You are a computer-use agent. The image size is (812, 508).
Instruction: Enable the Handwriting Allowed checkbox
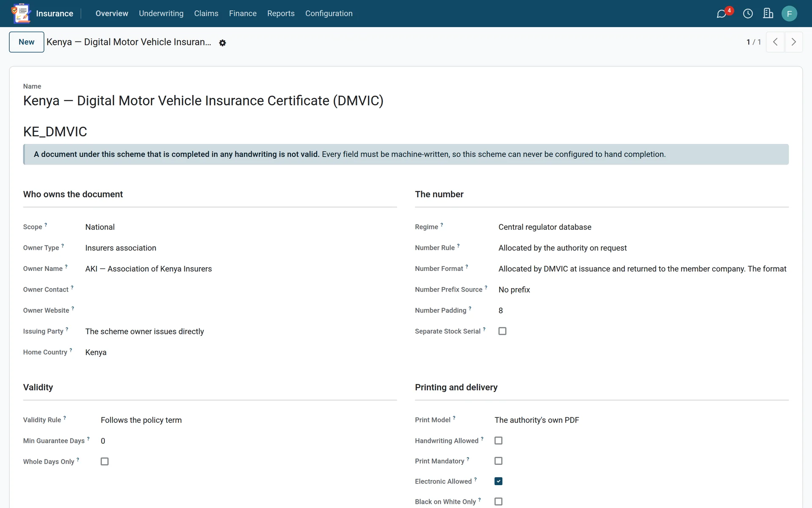coord(499,441)
